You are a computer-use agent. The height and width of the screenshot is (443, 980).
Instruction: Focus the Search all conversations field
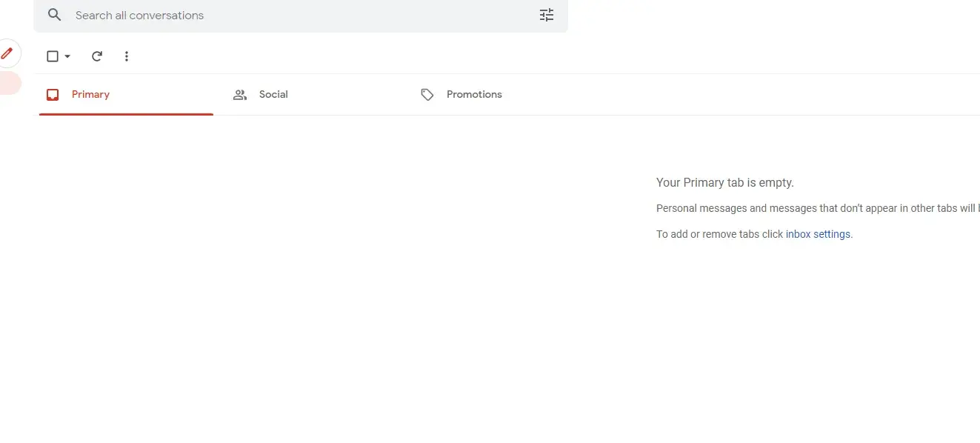(296, 15)
